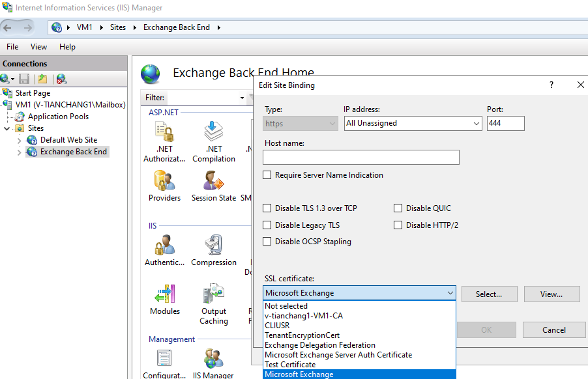Choose v-tianchang1-VM1-CA certificate
The width and height of the screenshot is (588, 379).
point(359,316)
